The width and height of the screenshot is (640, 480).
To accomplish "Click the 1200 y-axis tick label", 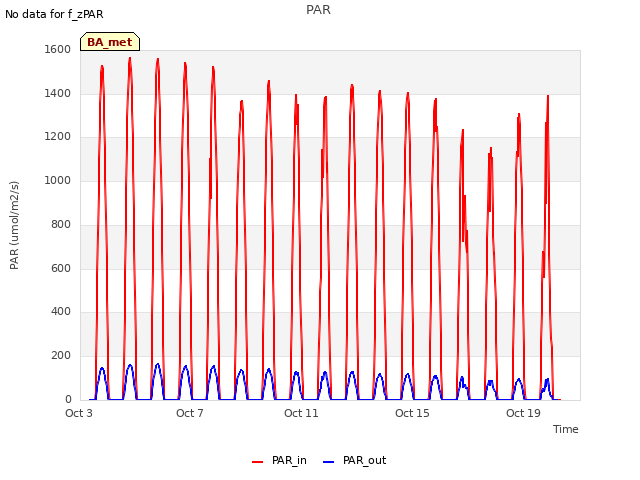I will [x=58, y=136].
